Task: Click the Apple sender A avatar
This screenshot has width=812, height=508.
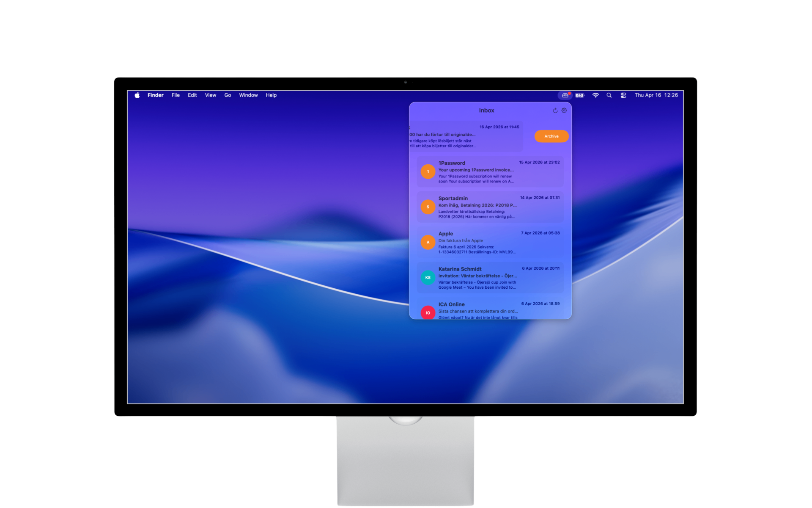Action: [x=428, y=242]
